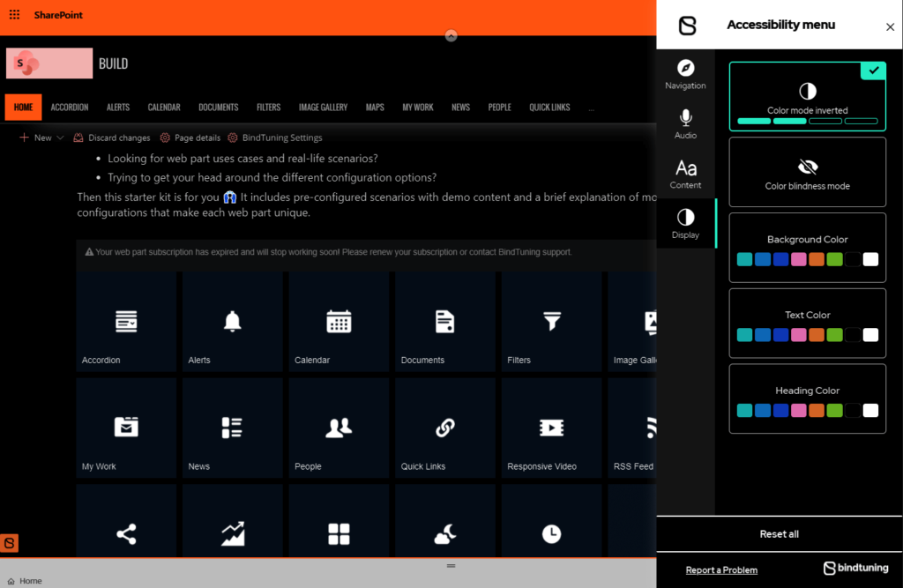Open the Calendar tile

click(339, 322)
